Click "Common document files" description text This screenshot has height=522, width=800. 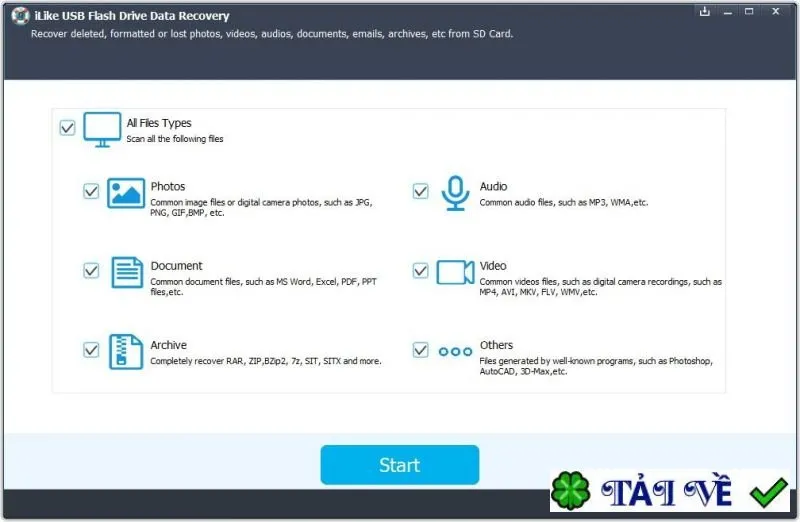(263, 287)
